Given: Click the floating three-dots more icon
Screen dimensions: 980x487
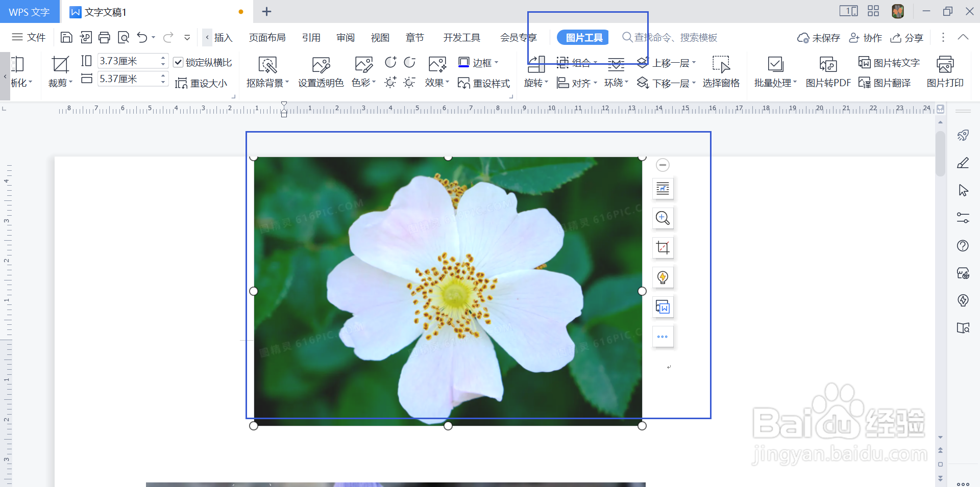Looking at the screenshot, I should [663, 337].
